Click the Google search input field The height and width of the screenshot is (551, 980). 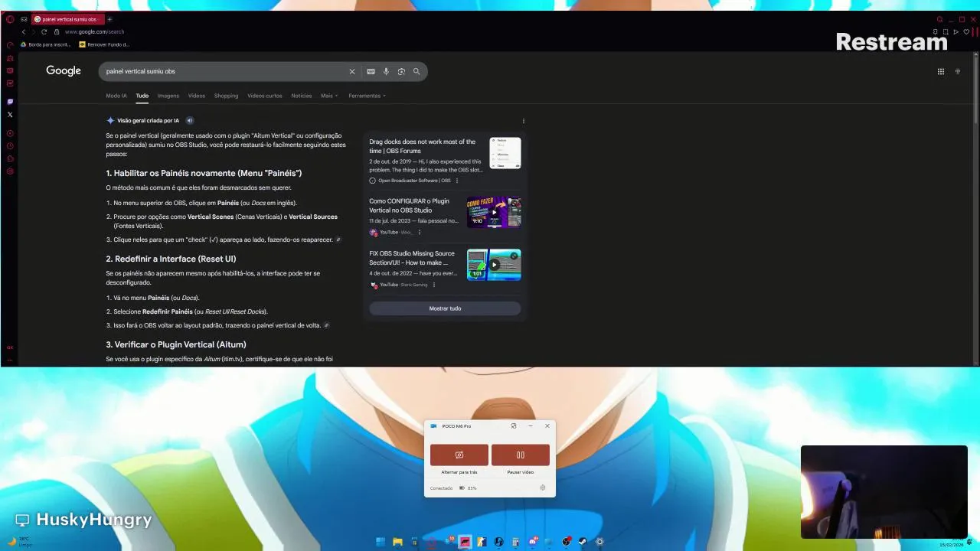(x=226, y=71)
